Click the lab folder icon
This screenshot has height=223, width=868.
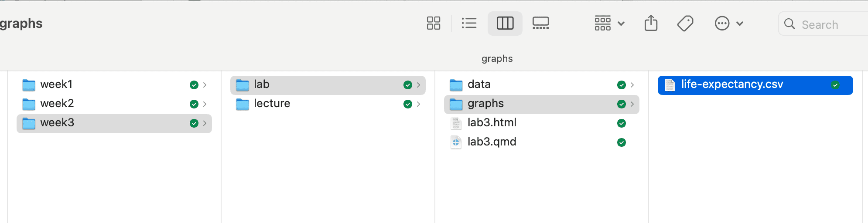click(243, 85)
